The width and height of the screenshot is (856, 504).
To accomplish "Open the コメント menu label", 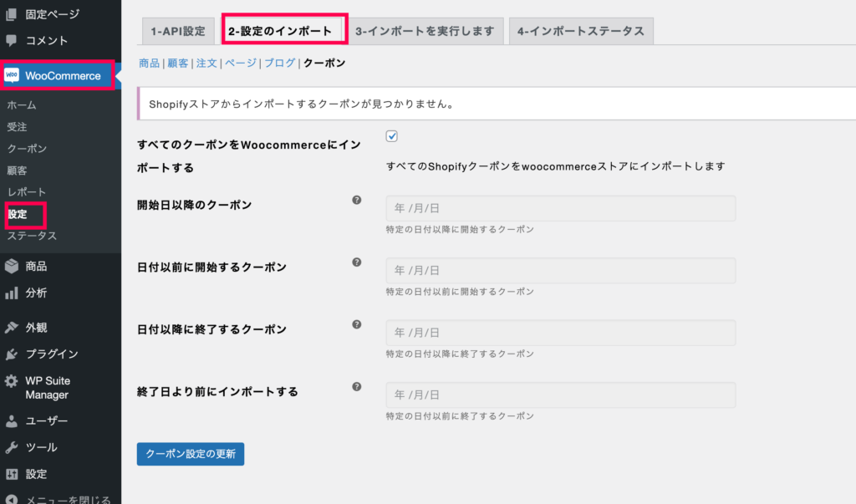I will [x=47, y=40].
